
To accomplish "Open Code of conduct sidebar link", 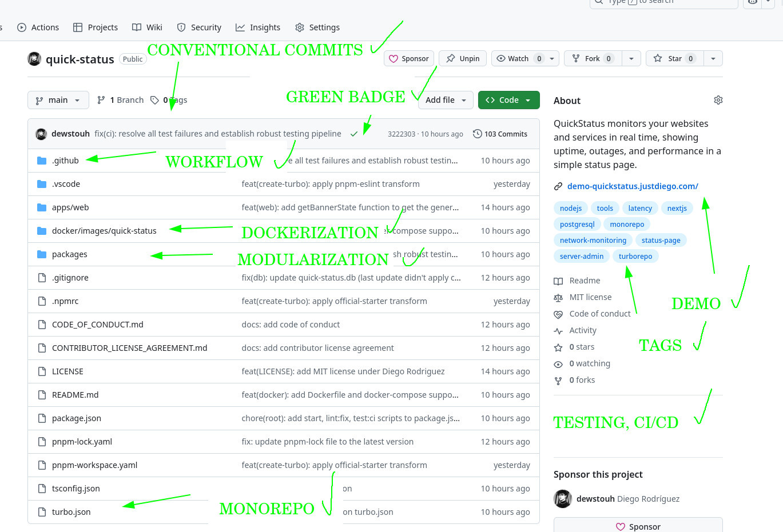I will (593, 314).
